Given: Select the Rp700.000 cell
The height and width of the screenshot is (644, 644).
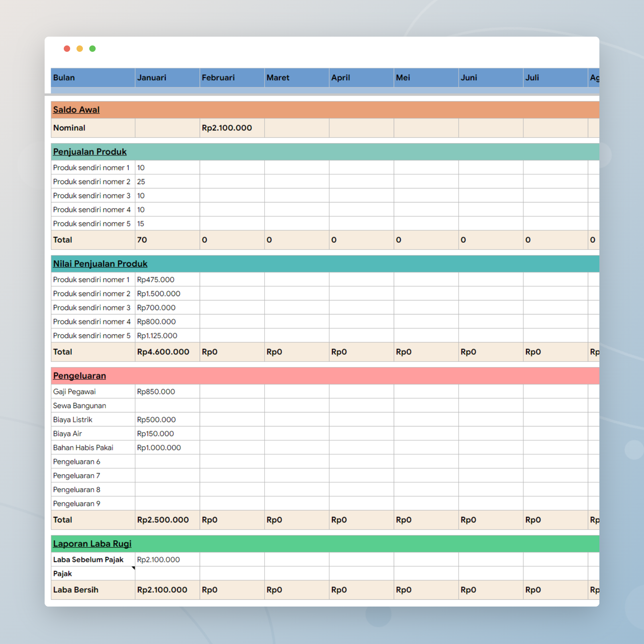Looking at the screenshot, I should coord(167,308).
